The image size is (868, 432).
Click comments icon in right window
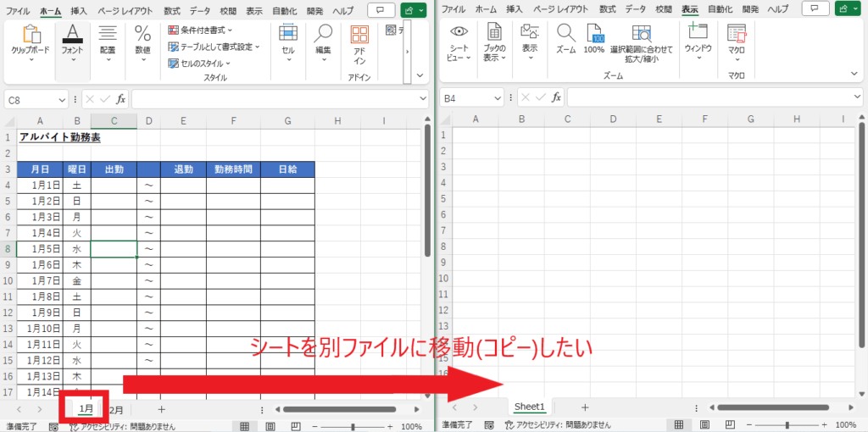pyautogui.click(x=817, y=8)
